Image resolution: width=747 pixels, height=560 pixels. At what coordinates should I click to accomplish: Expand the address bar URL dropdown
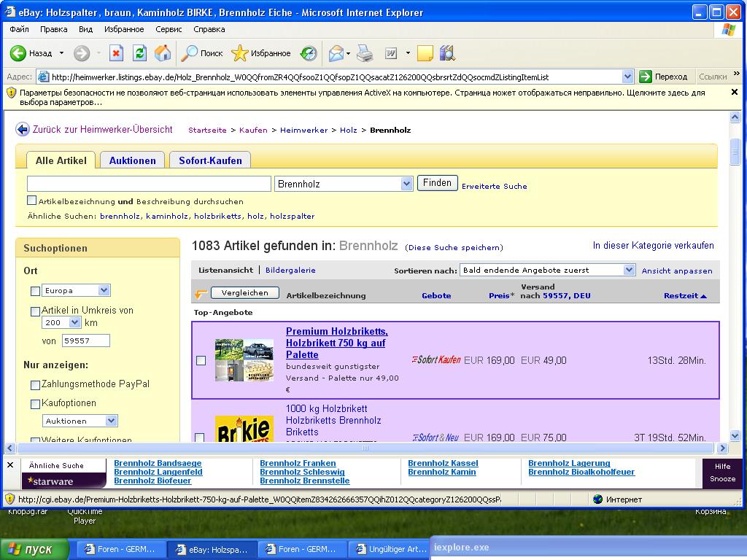click(628, 76)
